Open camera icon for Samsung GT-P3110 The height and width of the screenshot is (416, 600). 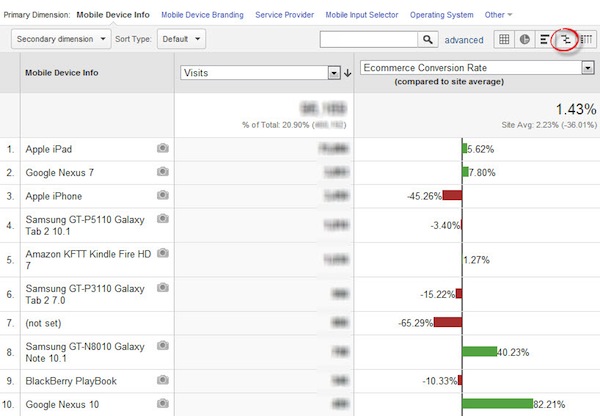point(163,287)
